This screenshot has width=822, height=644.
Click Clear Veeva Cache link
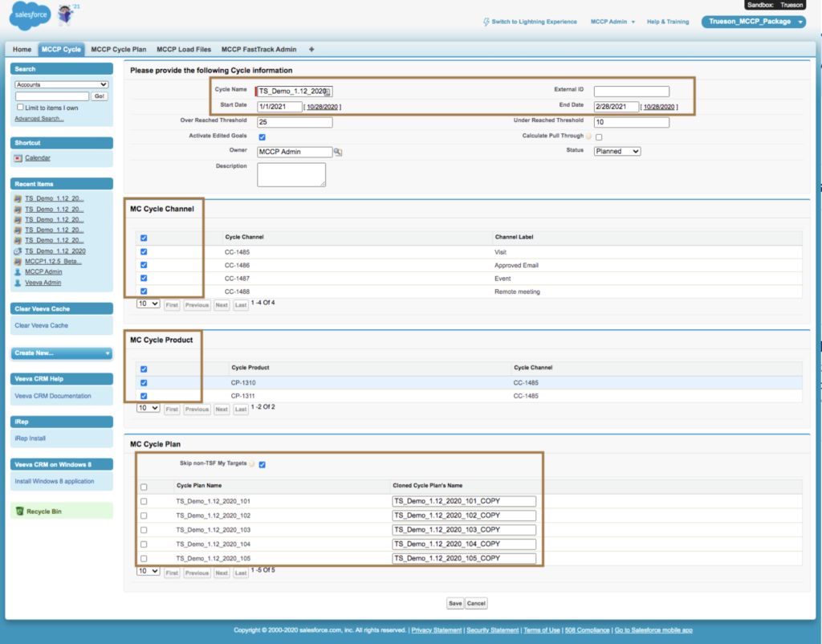click(42, 326)
